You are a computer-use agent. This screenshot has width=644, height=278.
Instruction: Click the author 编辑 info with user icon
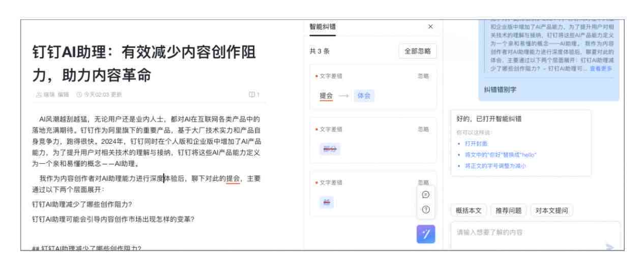click(53, 94)
